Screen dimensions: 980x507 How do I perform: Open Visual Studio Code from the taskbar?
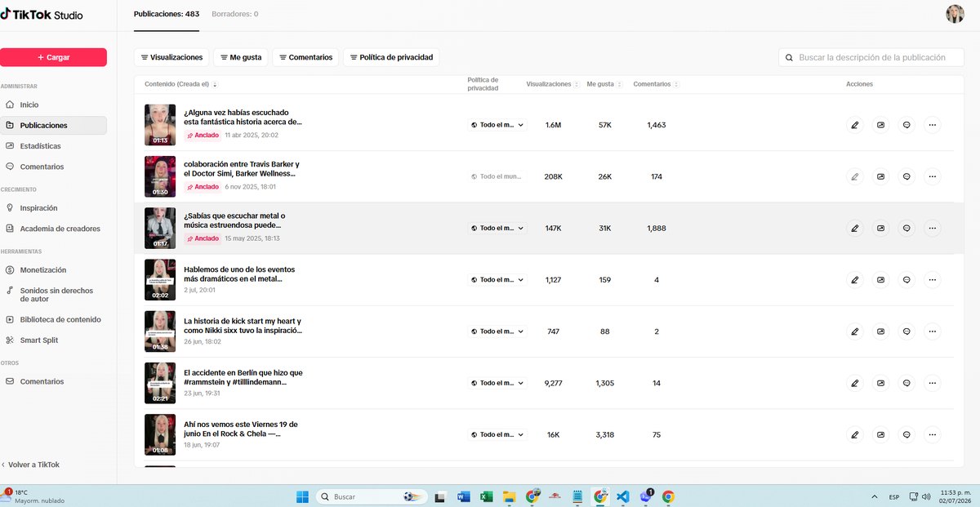(x=623, y=496)
